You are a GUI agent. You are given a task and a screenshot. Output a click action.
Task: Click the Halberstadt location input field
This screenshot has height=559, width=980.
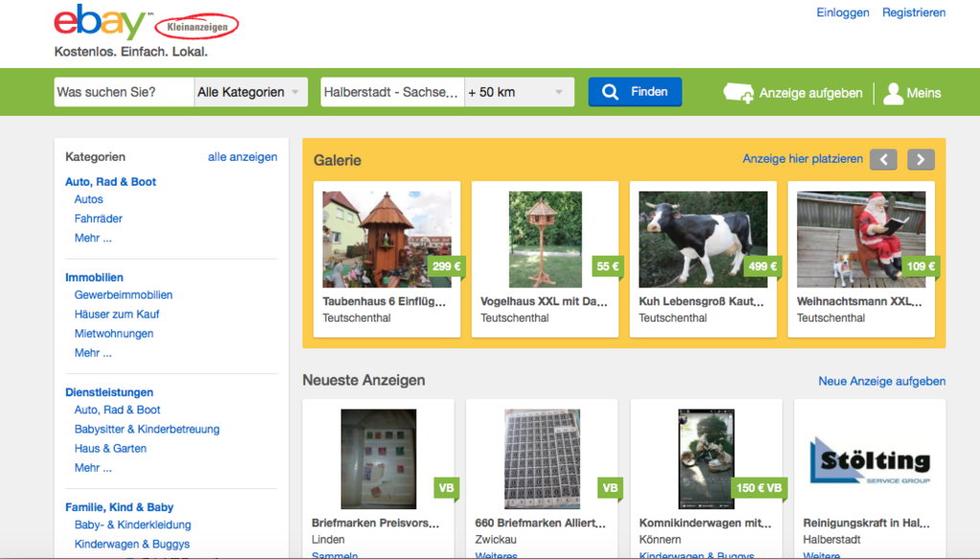391,92
